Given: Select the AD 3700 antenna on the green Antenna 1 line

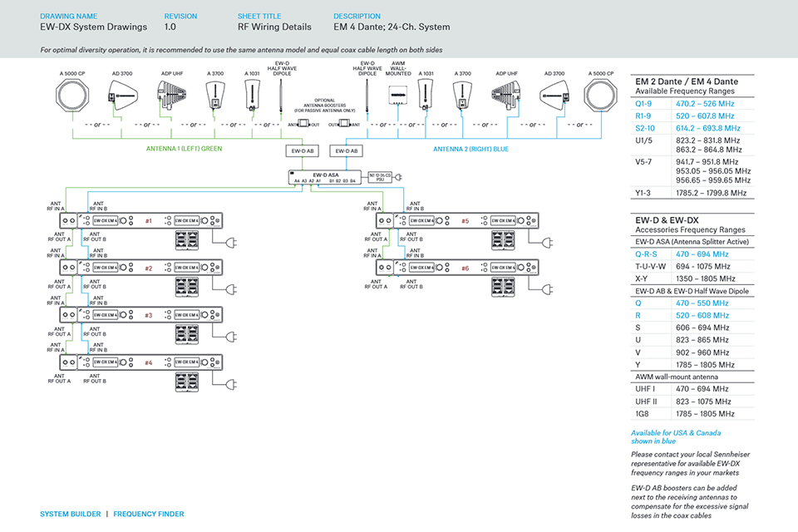Looking at the screenshot, I should tap(121, 96).
